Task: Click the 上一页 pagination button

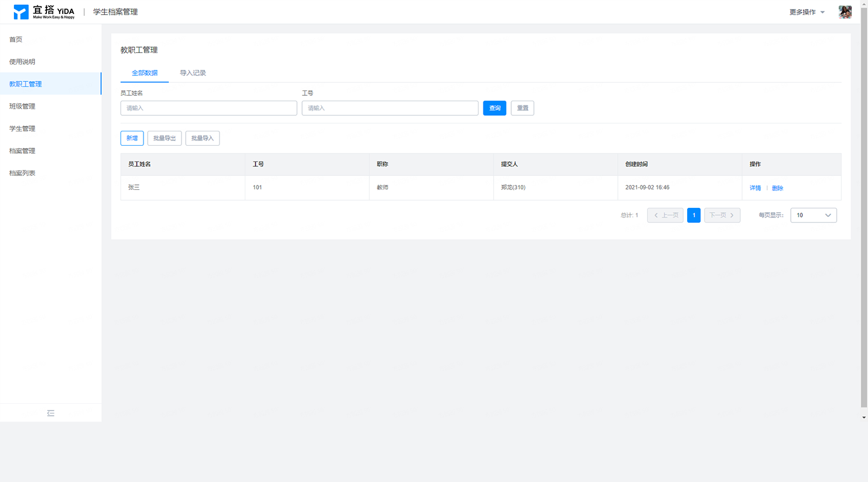Action: 665,215
